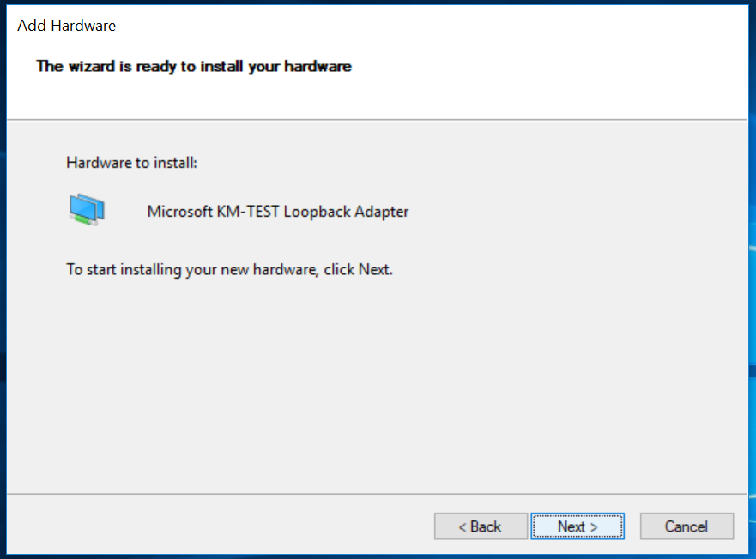Click the separator line above the wizard buttons

(378, 494)
